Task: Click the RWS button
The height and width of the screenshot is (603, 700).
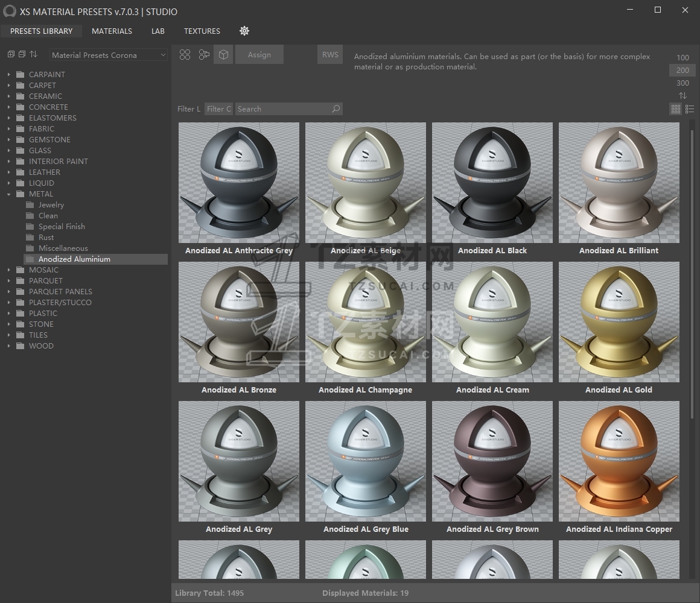Action: click(330, 55)
